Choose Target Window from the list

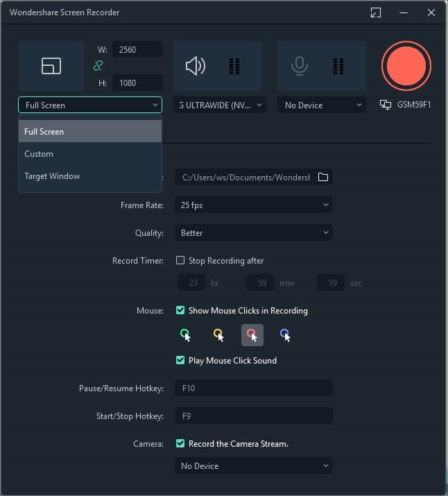(90, 176)
